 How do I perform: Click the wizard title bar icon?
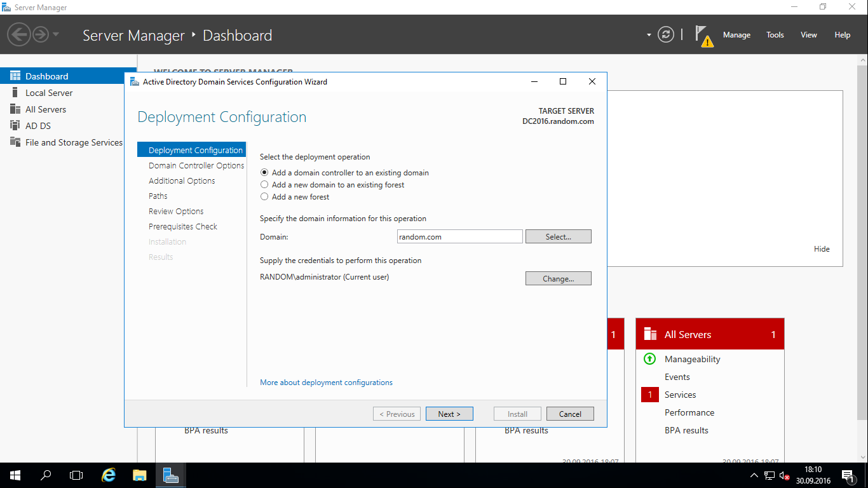[134, 81]
